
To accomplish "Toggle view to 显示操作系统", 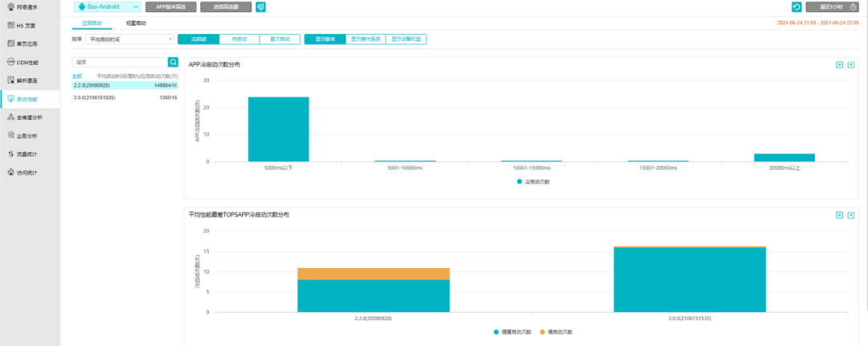I will click(x=366, y=39).
